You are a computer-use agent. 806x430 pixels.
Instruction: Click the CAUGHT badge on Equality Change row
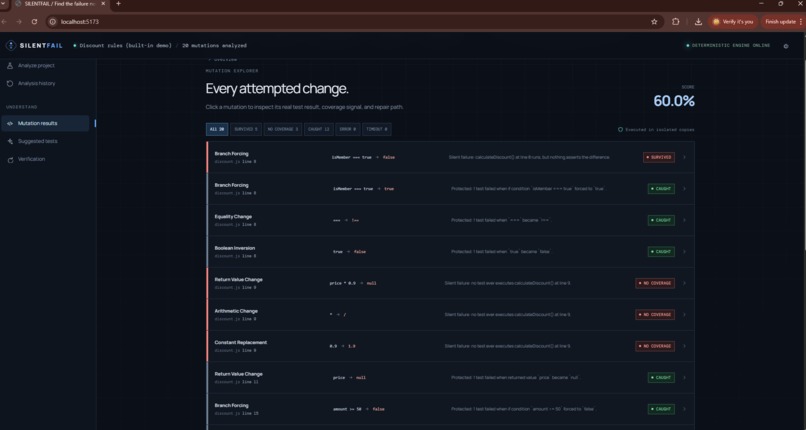pyautogui.click(x=661, y=220)
